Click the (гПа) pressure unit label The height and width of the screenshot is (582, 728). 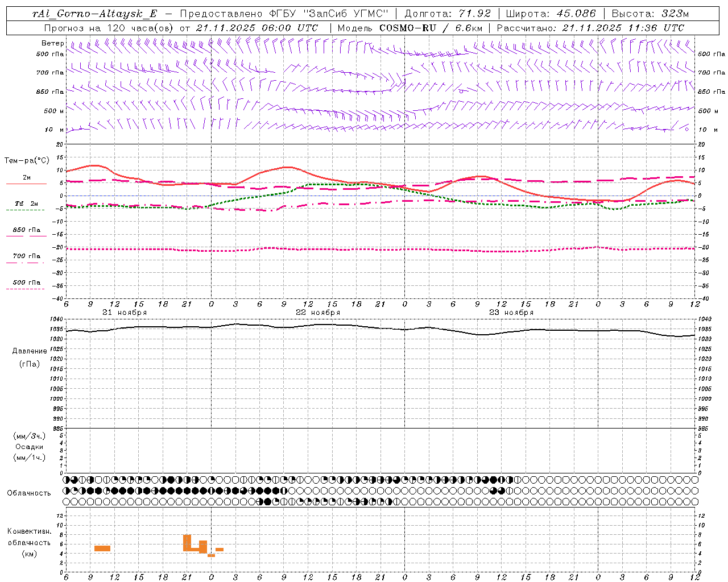[29, 364]
